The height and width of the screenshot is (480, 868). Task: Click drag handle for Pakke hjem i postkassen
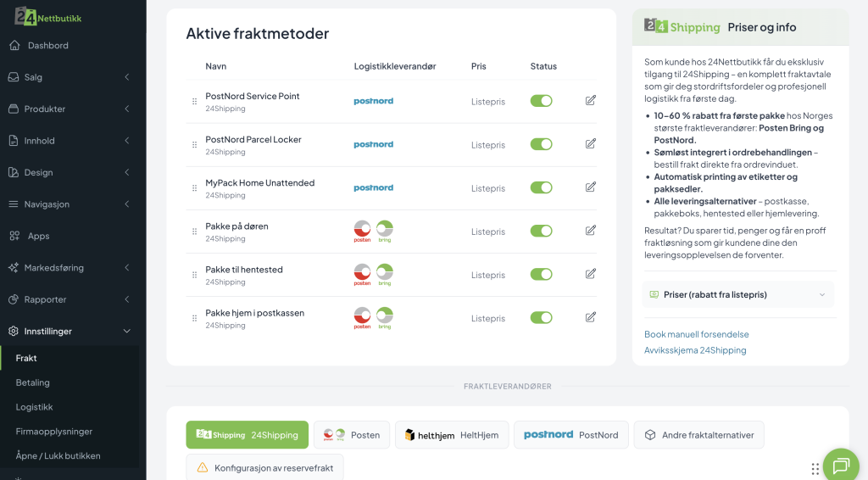(194, 318)
